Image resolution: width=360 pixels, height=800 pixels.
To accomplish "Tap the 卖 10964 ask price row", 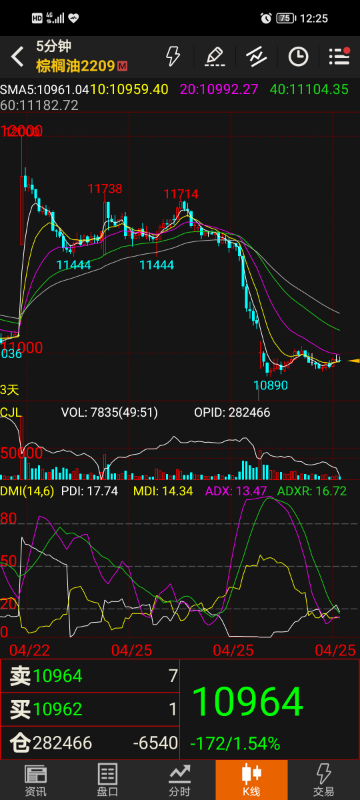I will pos(90,676).
